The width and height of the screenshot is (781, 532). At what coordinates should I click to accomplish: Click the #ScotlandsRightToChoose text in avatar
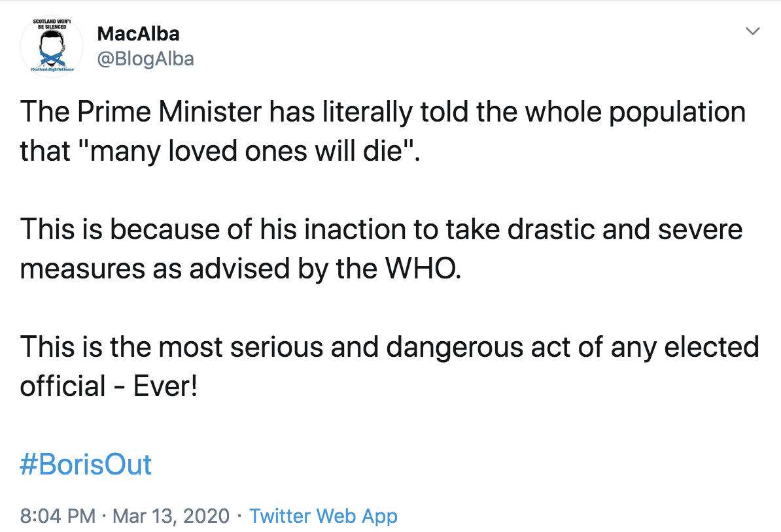(52, 69)
